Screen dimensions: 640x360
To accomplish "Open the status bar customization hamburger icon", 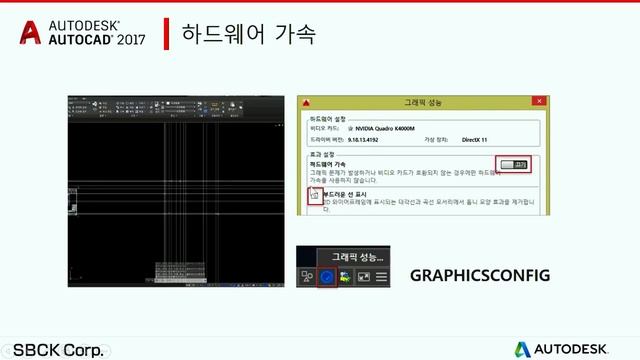I will coord(381,277).
